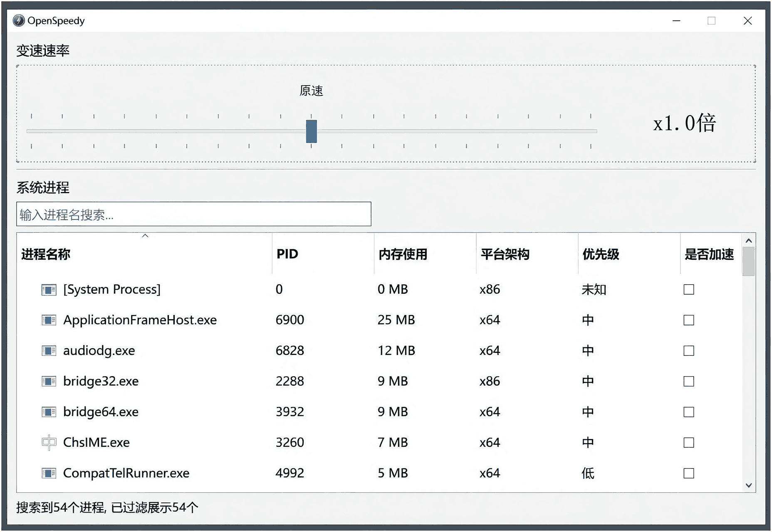The image size is (772, 532).
Task: Select the ApplicationFrameHost.exe process name
Action: [x=140, y=320]
